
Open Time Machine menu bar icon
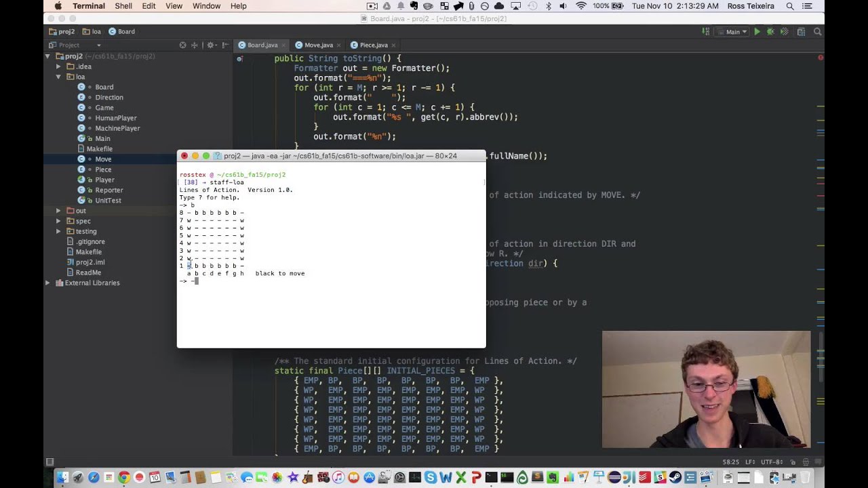click(x=532, y=6)
